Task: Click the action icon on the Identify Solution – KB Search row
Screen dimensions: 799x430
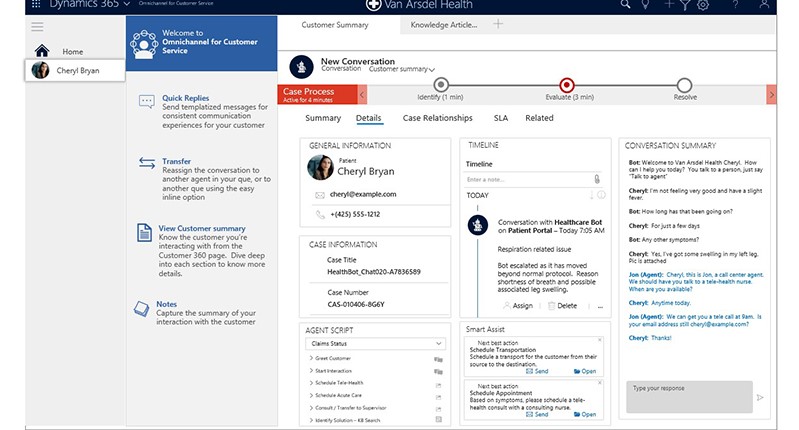Action: point(439,420)
